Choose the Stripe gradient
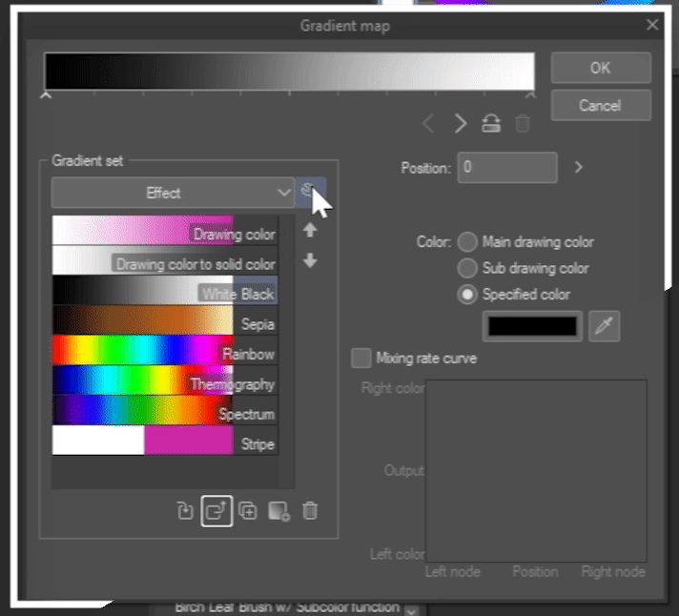The width and height of the screenshot is (679, 616). pos(165,440)
